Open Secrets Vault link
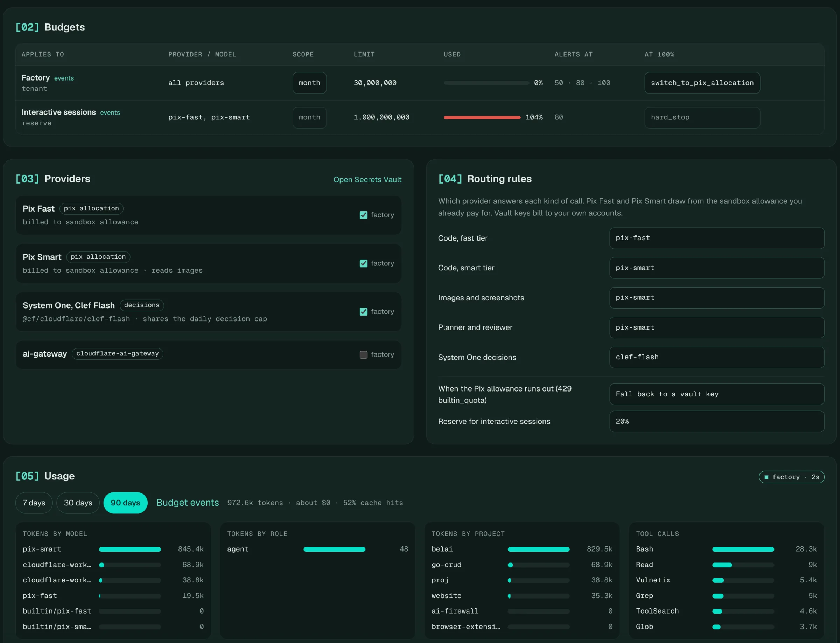Viewport: 840px width, 643px height. (367, 180)
